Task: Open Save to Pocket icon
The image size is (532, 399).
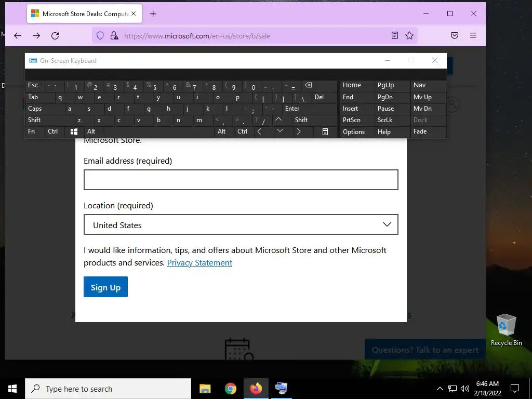Action: tap(455, 35)
